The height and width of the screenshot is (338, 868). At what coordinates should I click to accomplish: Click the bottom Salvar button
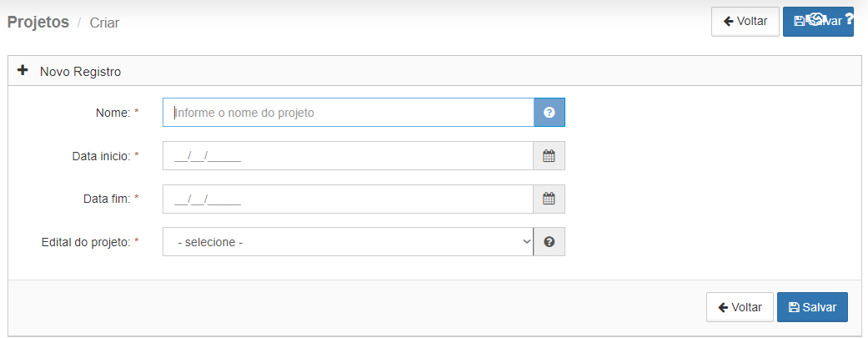coord(812,307)
